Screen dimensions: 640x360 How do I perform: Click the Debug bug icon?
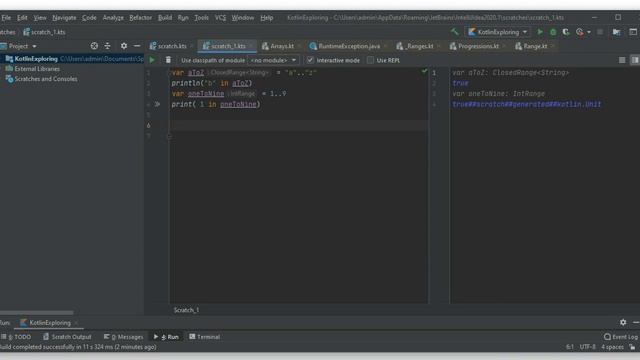tap(553, 32)
